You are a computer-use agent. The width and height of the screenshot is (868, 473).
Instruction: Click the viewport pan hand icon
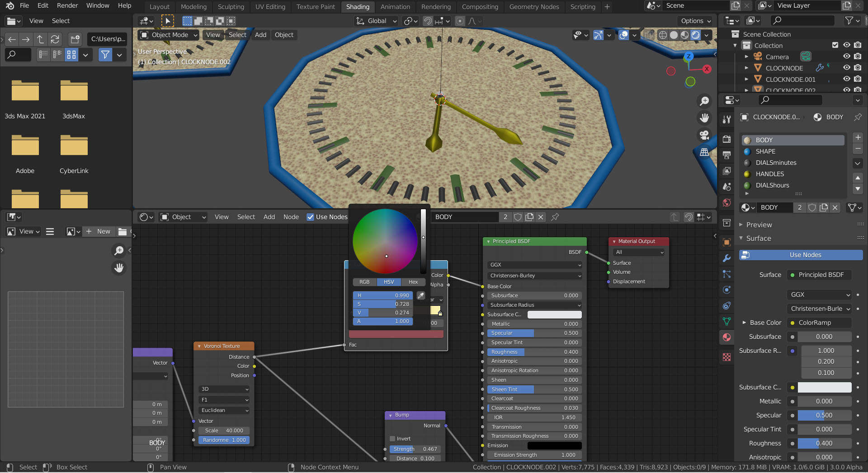coord(704,118)
